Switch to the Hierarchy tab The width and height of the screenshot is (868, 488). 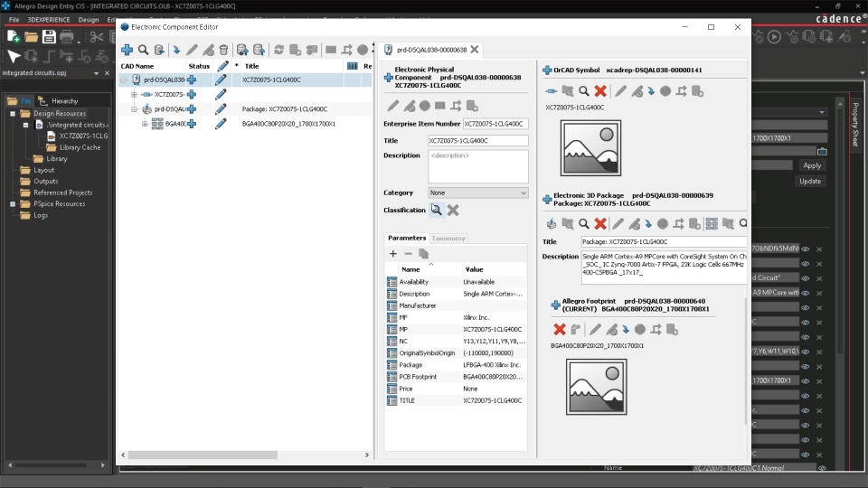click(59, 100)
